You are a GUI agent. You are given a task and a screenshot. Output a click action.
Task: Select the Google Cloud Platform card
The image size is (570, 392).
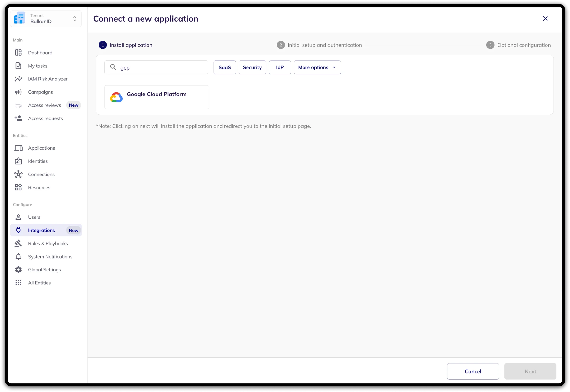[157, 97]
